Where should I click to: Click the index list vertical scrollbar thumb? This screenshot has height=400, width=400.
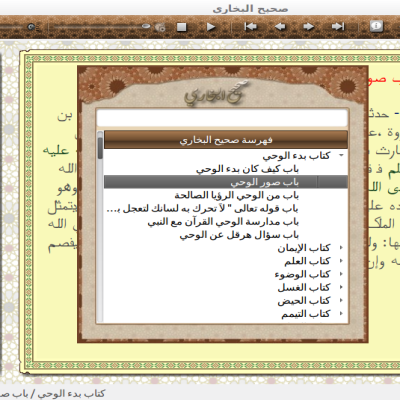pos(100,147)
